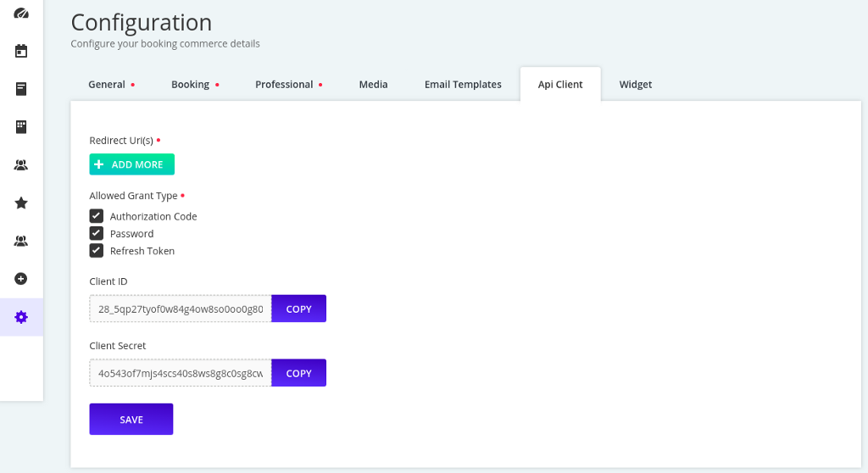Disable the Refresh Token checkbox
The height and width of the screenshot is (473, 868).
coord(97,251)
